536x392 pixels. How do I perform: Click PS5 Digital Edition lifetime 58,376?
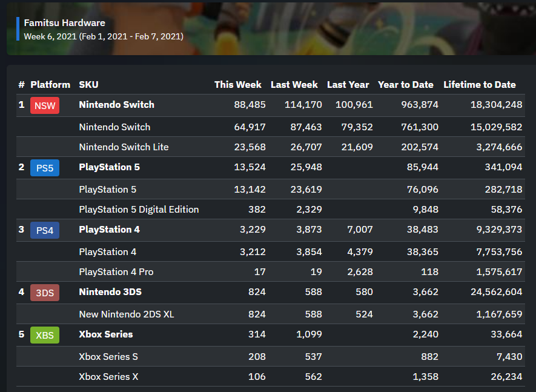pos(506,210)
